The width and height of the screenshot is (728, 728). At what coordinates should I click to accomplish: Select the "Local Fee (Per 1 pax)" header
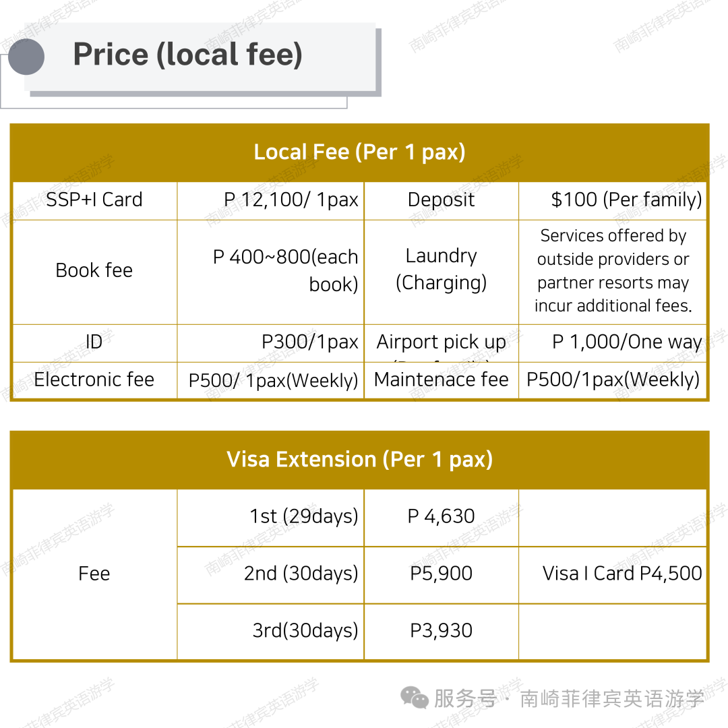coord(359,152)
